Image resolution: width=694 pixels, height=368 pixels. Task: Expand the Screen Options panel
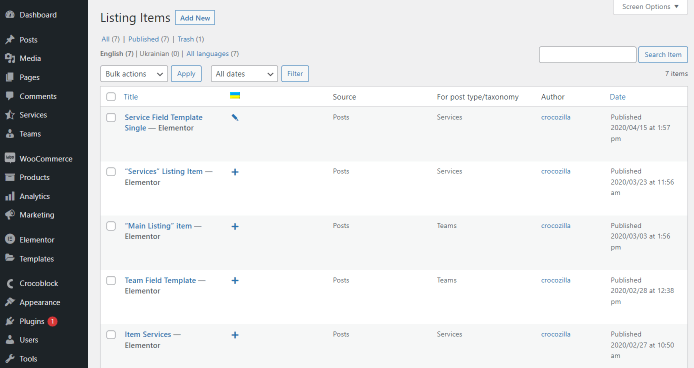(650, 7)
